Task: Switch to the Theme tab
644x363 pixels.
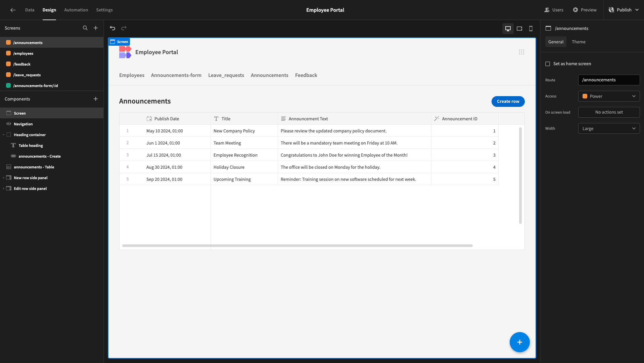Action: point(579,42)
